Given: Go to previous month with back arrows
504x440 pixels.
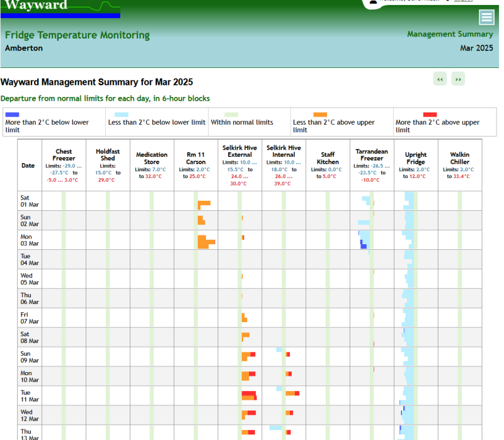Looking at the screenshot, I should 440,79.
